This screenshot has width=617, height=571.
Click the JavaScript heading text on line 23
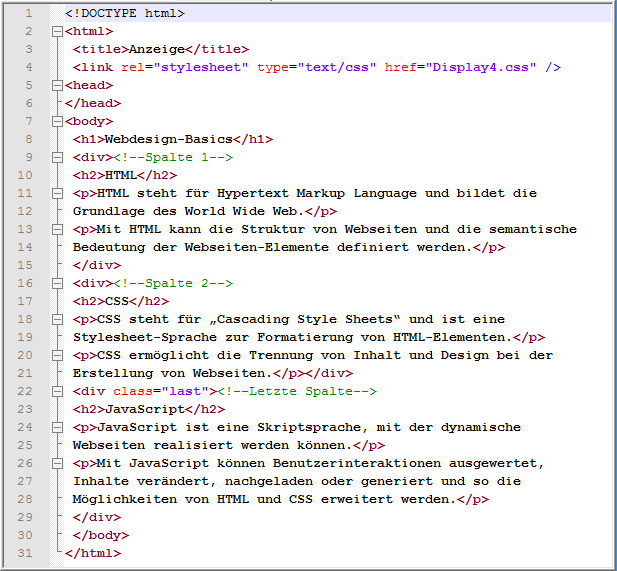point(145,409)
